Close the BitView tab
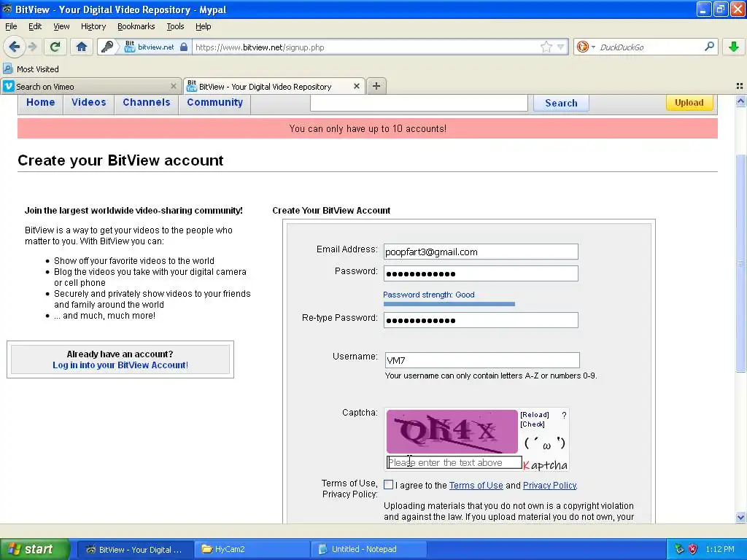The image size is (747, 560). [356, 86]
